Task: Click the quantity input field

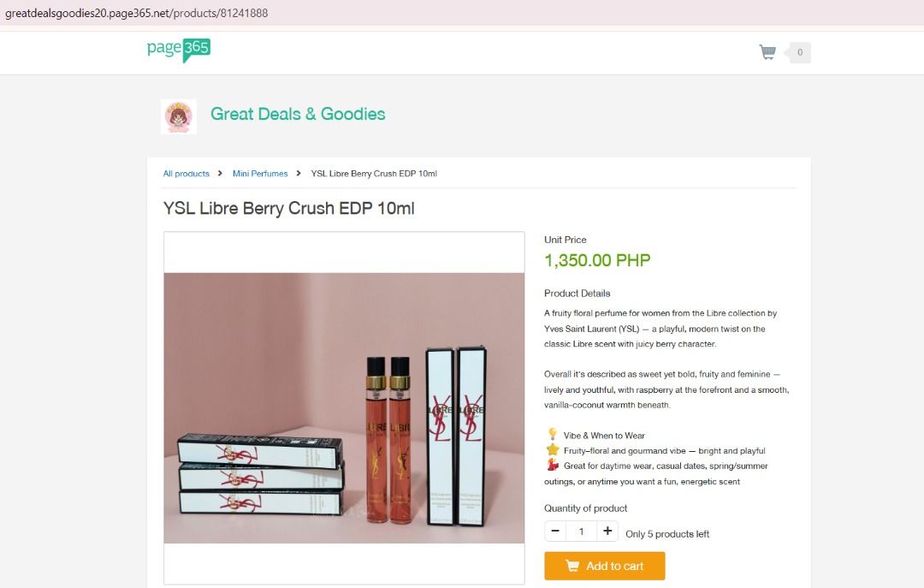Action: coord(581,532)
